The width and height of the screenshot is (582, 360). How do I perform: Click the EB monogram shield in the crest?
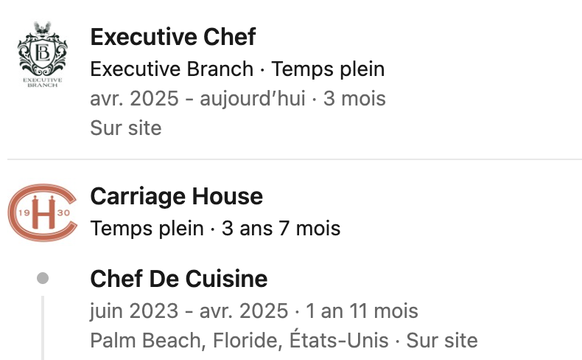[42, 53]
